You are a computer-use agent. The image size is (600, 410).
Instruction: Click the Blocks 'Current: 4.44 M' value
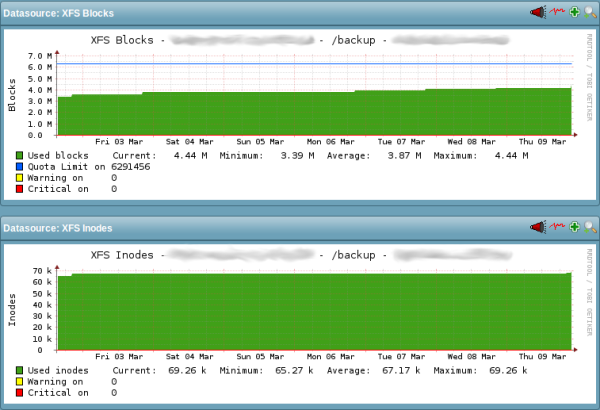point(160,156)
